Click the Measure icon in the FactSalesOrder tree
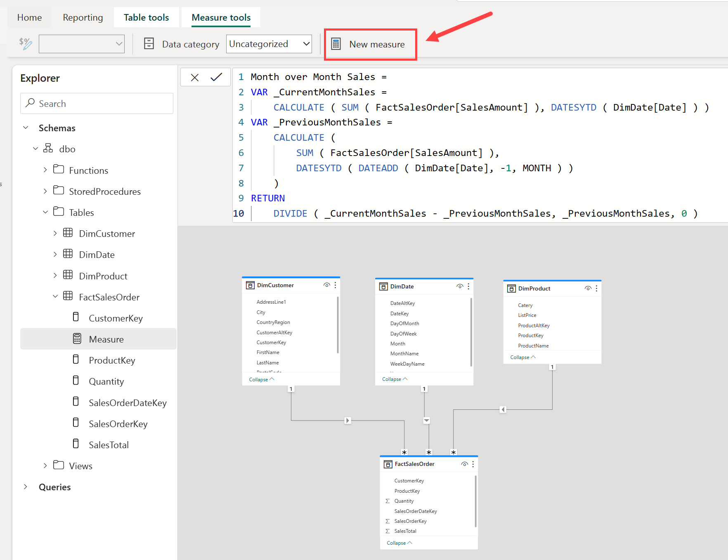Screen dimensions: 728x560 tap(77, 338)
